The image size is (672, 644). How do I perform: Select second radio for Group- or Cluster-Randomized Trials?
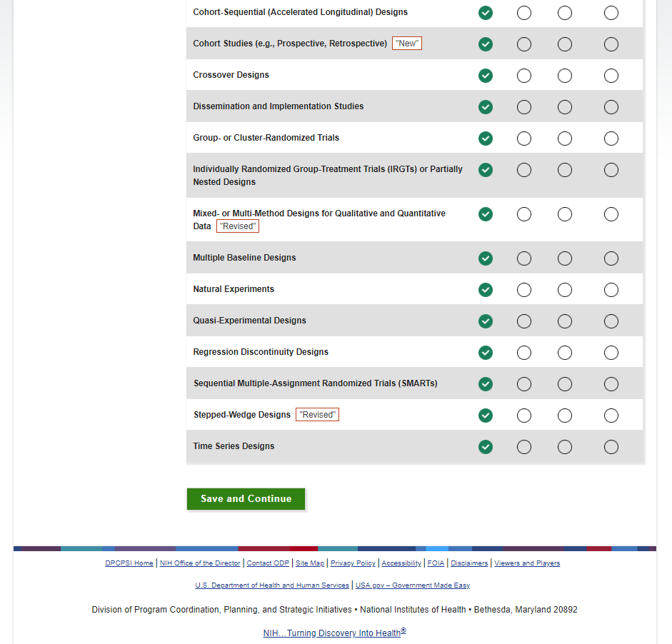[x=524, y=139]
